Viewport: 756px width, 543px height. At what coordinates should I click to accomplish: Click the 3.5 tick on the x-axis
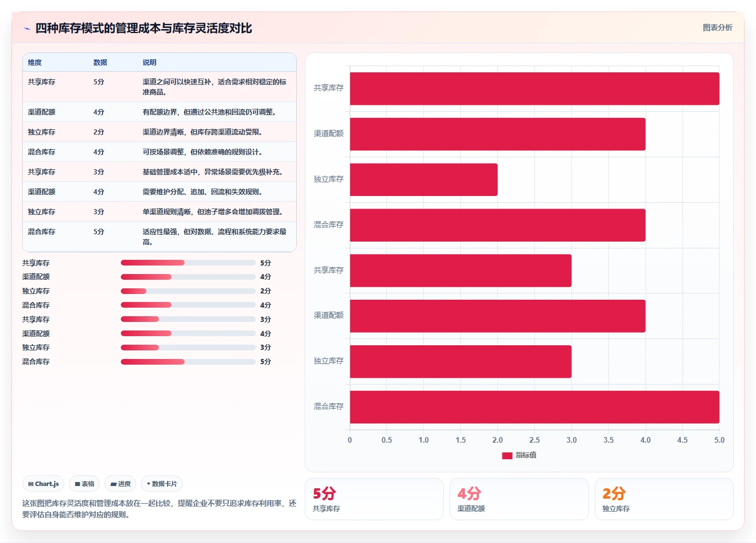[x=608, y=440]
